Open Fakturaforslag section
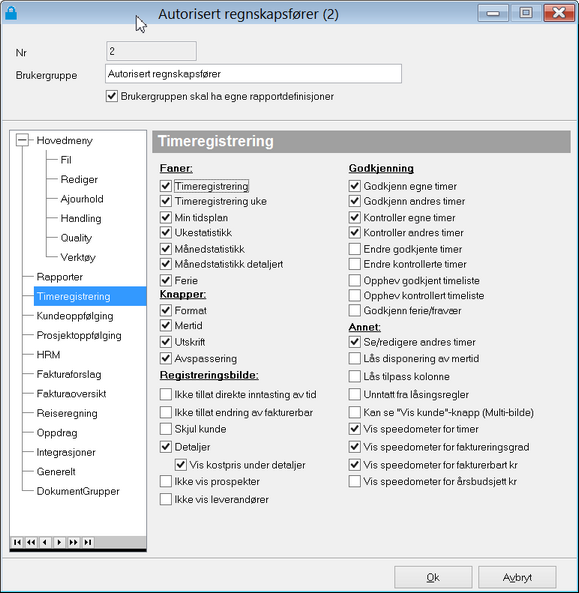The height and width of the screenshot is (593, 579). click(x=69, y=374)
